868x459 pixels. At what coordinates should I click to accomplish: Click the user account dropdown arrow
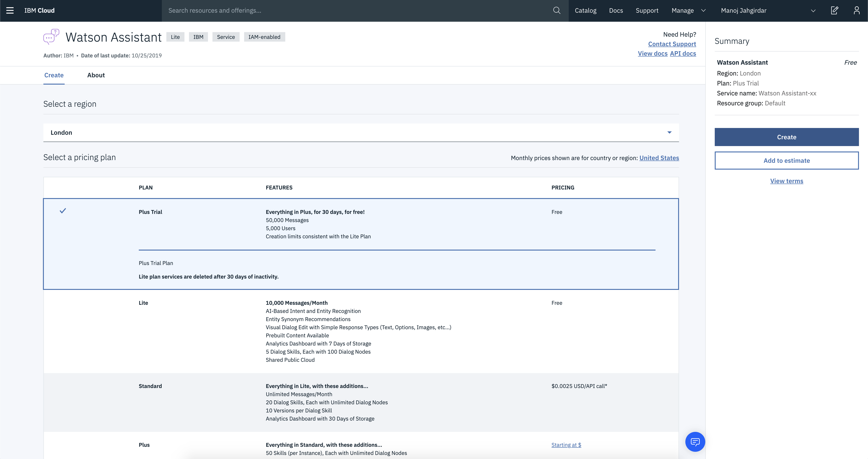click(x=813, y=10)
